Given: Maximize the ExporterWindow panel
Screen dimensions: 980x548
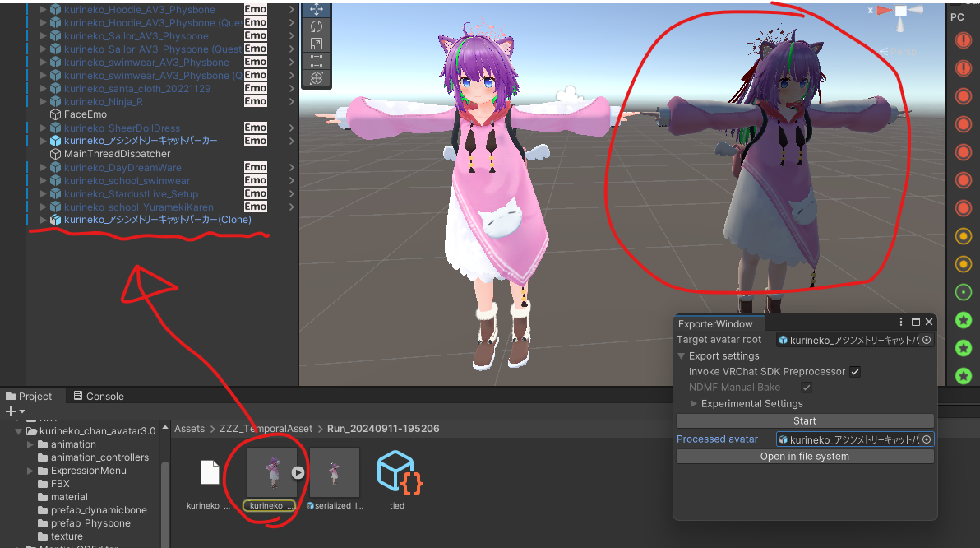Looking at the screenshot, I should pyautogui.click(x=916, y=322).
